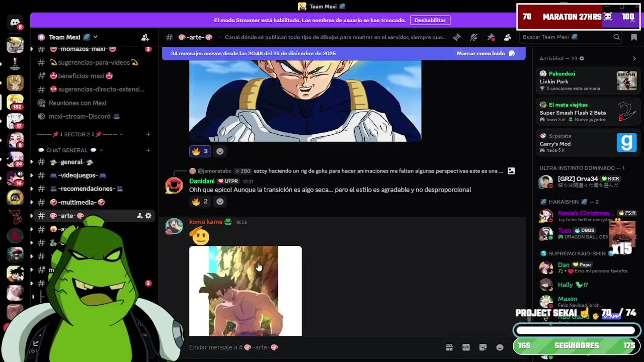
Task: Select the -arte- channel
Action: click(x=94, y=216)
